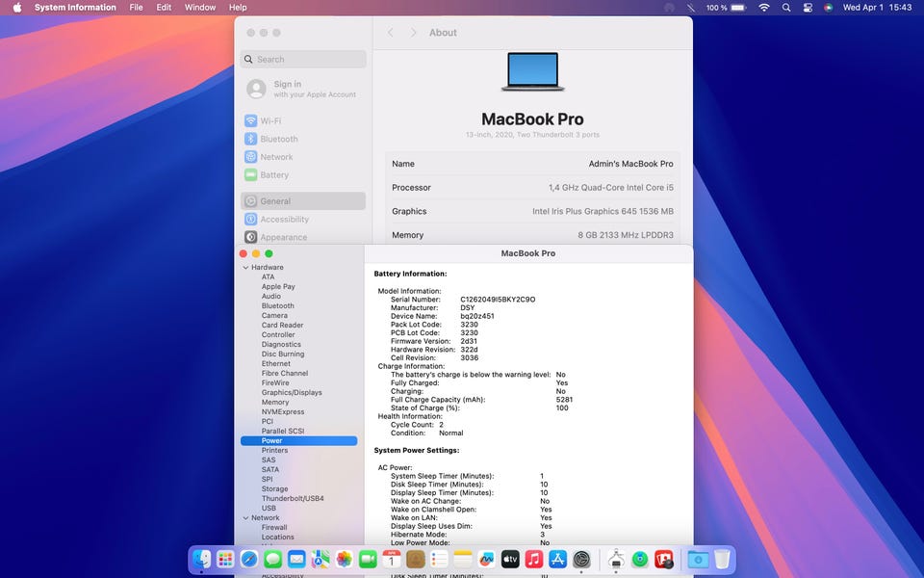
Task: Open the Window menu
Action: [x=200, y=7]
